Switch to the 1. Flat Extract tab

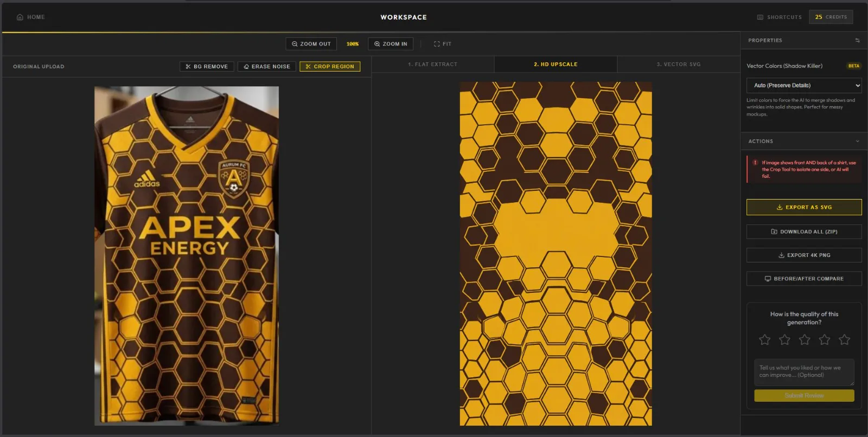[433, 65]
